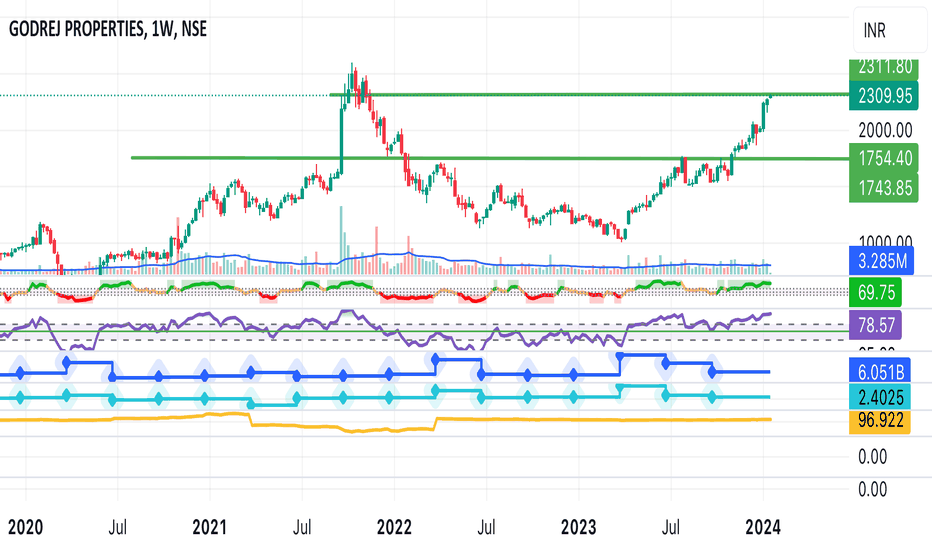Screen dimensions: 932x550
Task: Select the orange indicator line
Action: click(385, 421)
